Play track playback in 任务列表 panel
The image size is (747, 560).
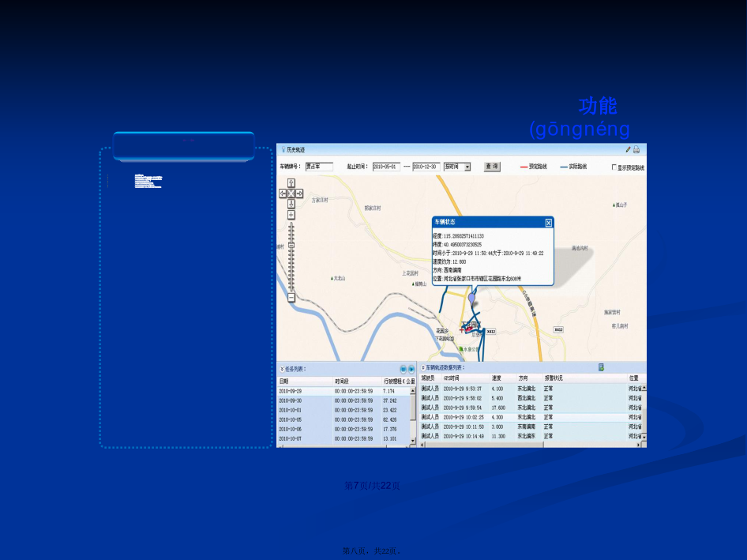pos(411,370)
